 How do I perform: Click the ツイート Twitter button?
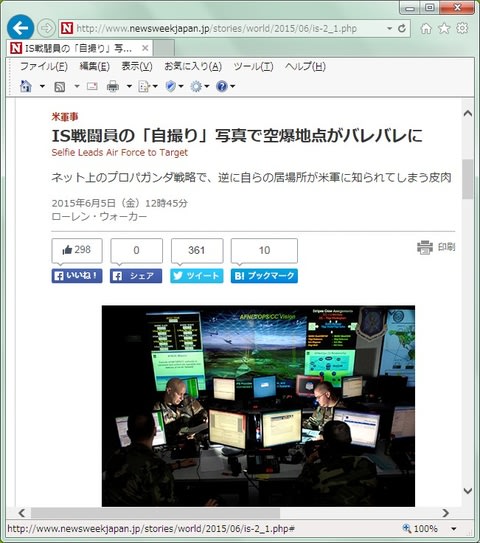point(197,276)
